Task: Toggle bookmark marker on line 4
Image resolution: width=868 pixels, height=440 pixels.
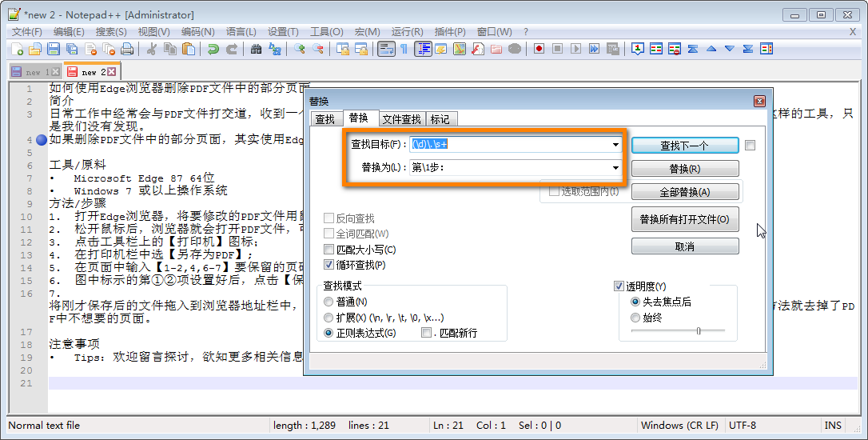Action: click(42, 140)
